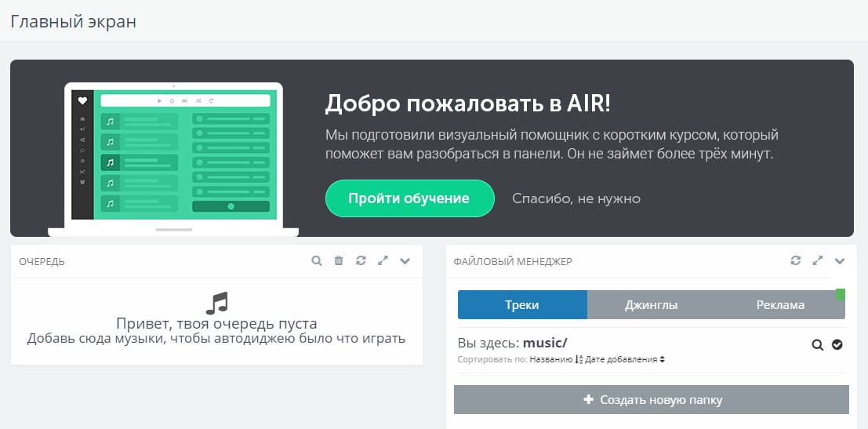Expand the Очередь panel to fullscreen

[x=383, y=260]
